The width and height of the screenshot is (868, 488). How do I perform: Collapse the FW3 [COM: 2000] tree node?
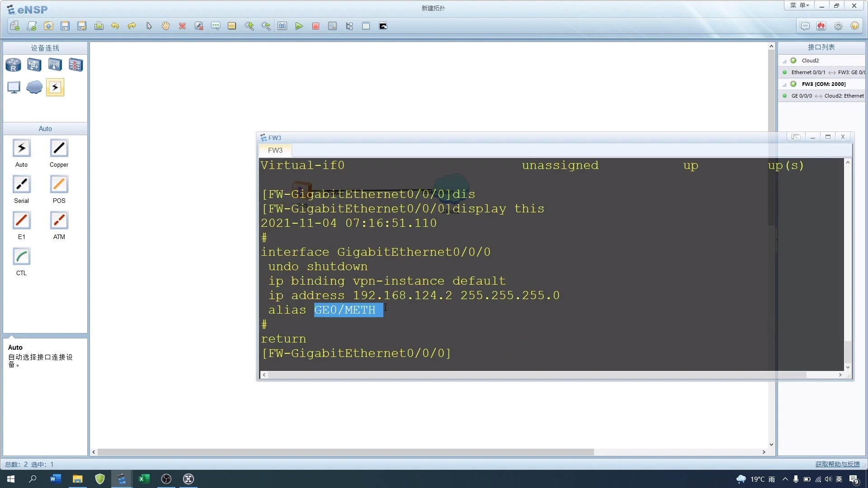[785, 84]
